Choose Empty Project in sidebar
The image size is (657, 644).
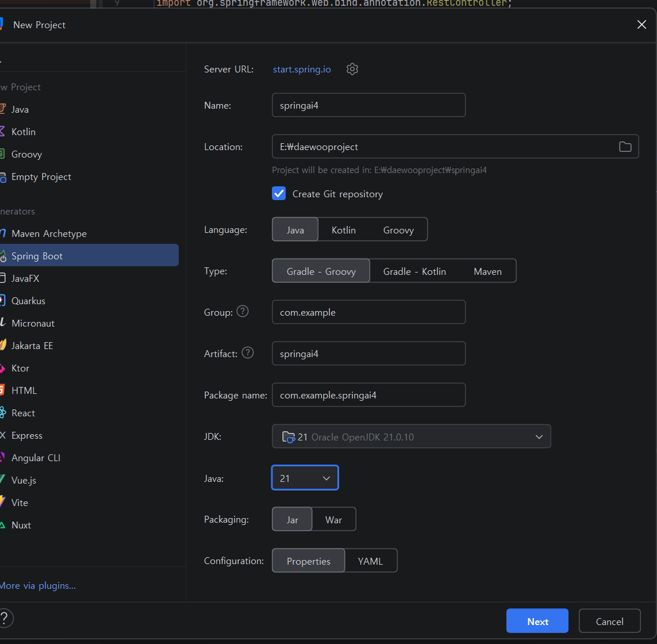pyautogui.click(x=89, y=177)
